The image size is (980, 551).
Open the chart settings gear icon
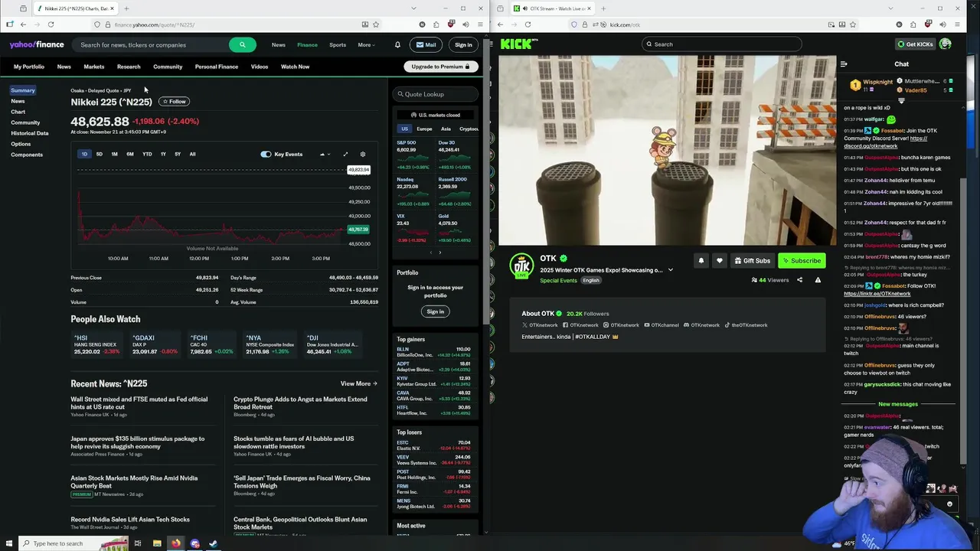click(363, 154)
